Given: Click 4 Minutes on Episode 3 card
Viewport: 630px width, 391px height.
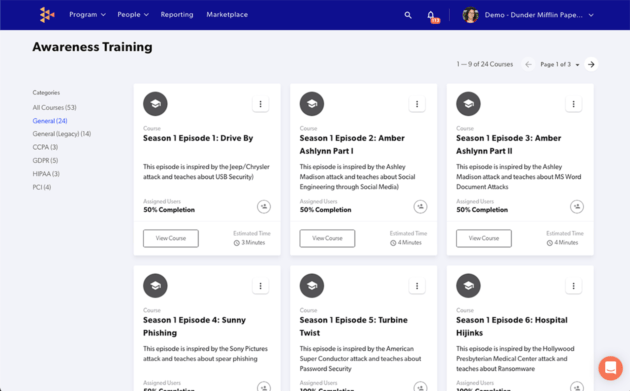Looking at the screenshot, I should (566, 243).
